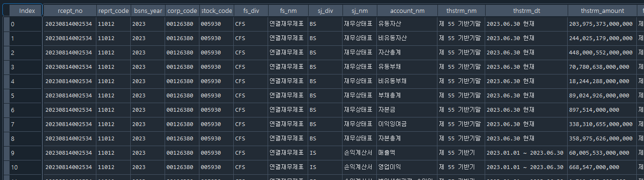Click the reprt_code column header
The image size is (644, 180).
(114, 11)
